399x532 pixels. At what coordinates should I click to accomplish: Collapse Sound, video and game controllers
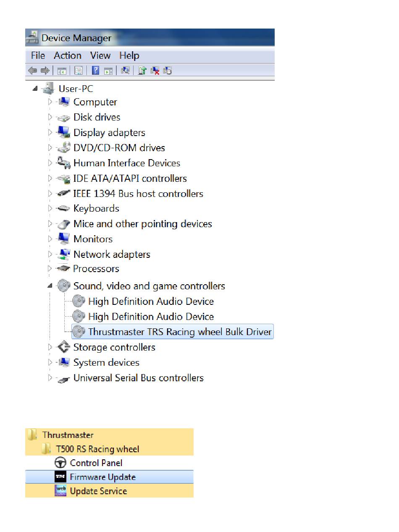(x=50, y=286)
